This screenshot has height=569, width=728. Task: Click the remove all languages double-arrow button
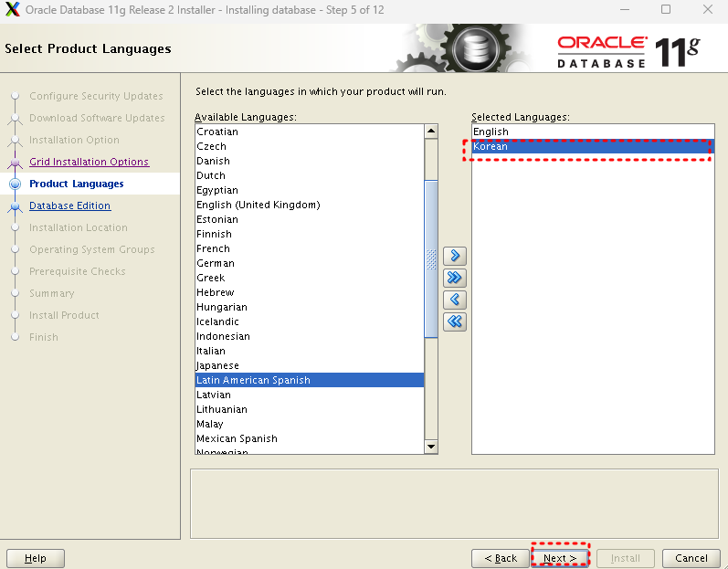click(455, 321)
